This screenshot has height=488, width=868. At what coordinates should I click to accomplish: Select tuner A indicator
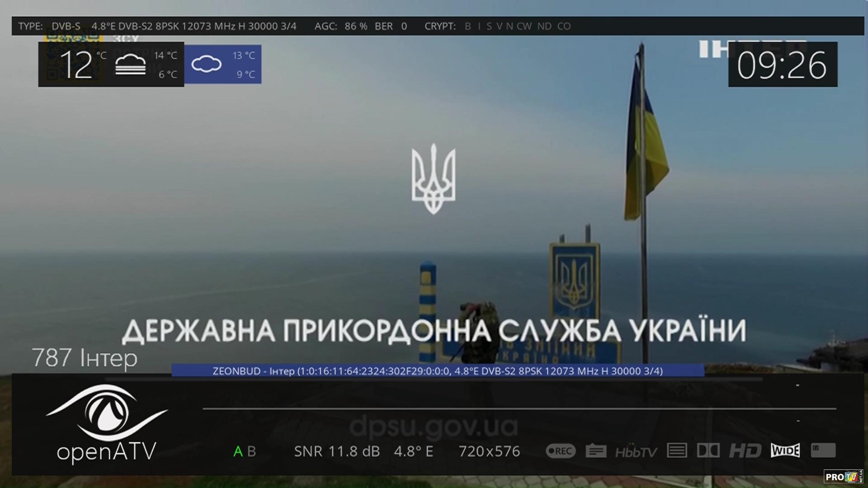point(238,451)
